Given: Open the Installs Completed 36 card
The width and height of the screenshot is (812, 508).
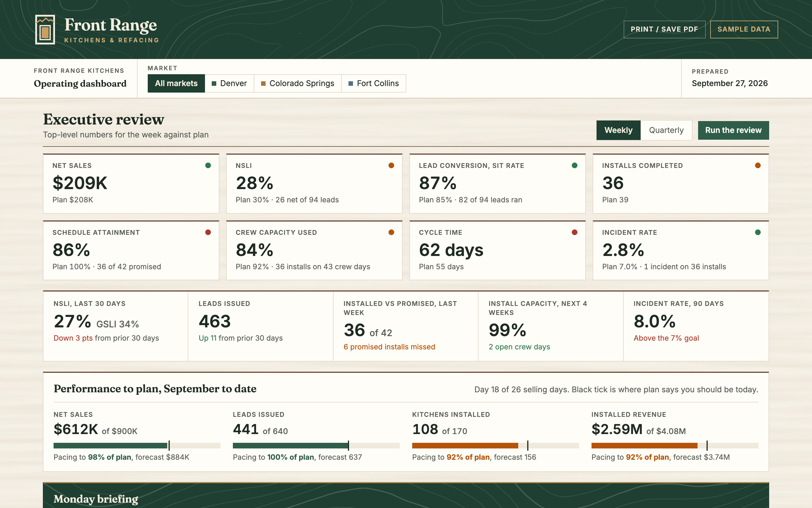Looking at the screenshot, I should (x=680, y=183).
